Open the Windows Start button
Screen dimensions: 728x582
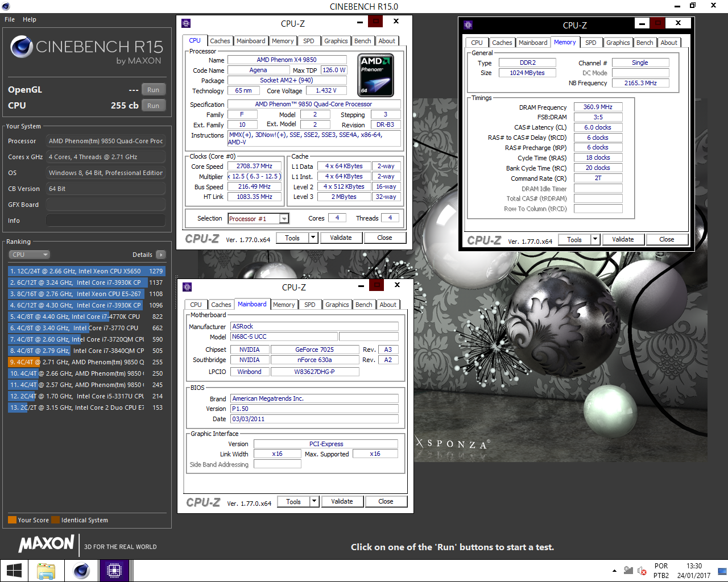[x=14, y=571]
